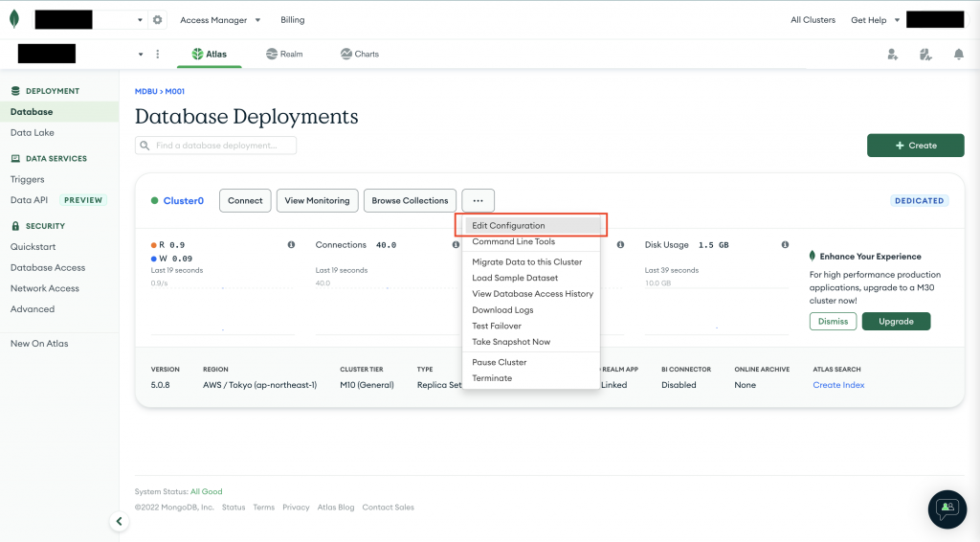Expand the project selector dropdown arrow
Viewport: 980px width, 542px height.
[141, 55]
